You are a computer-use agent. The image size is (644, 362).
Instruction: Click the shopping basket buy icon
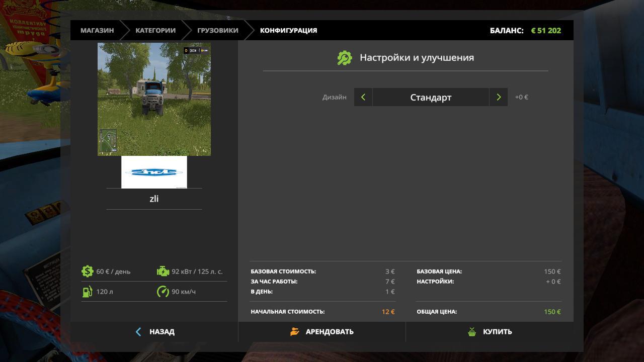pyautogui.click(x=472, y=332)
